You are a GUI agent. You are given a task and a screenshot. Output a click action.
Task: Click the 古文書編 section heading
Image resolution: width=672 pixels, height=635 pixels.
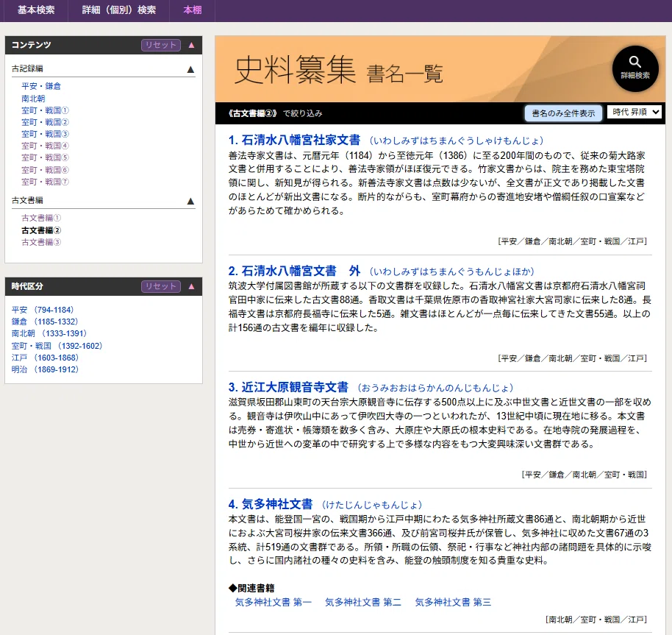coord(27,200)
